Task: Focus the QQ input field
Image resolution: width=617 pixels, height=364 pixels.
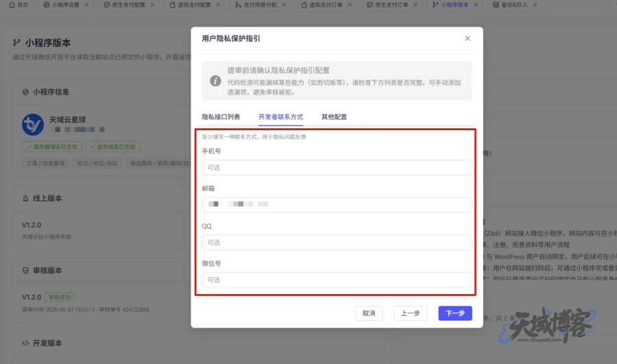Action: pyautogui.click(x=337, y=243)
